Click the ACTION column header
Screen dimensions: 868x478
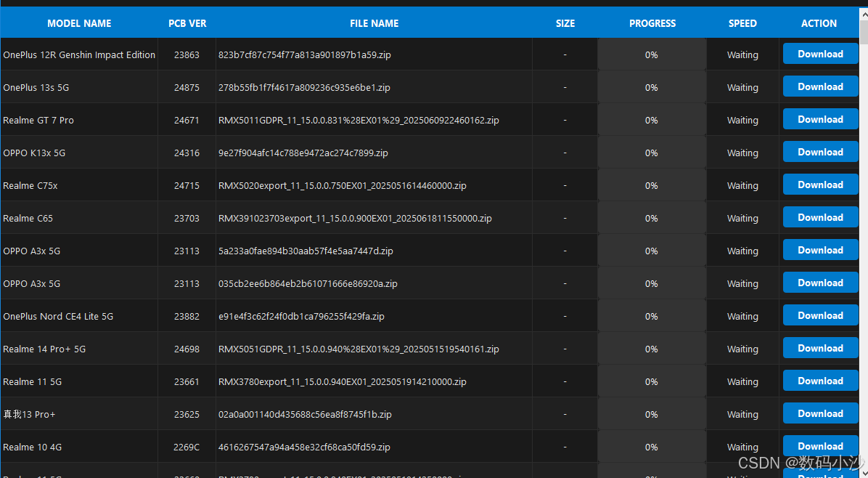(x=819, y=23)
